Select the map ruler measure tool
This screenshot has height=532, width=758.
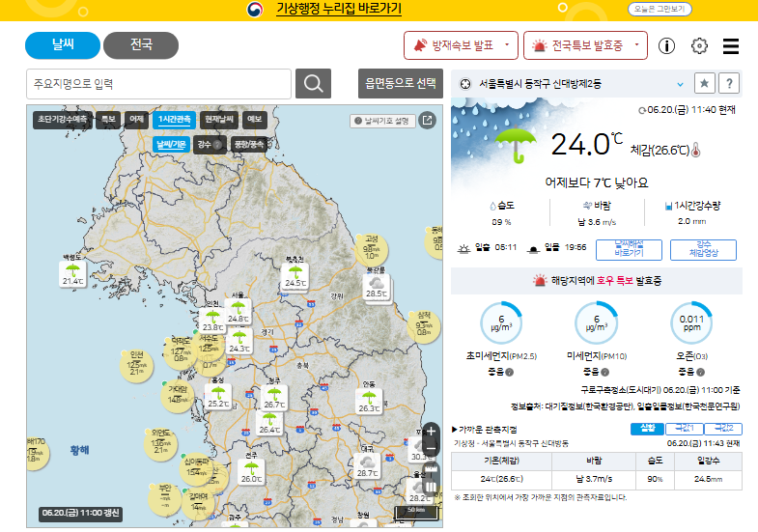pyautogui.click(x=431, y=469)
